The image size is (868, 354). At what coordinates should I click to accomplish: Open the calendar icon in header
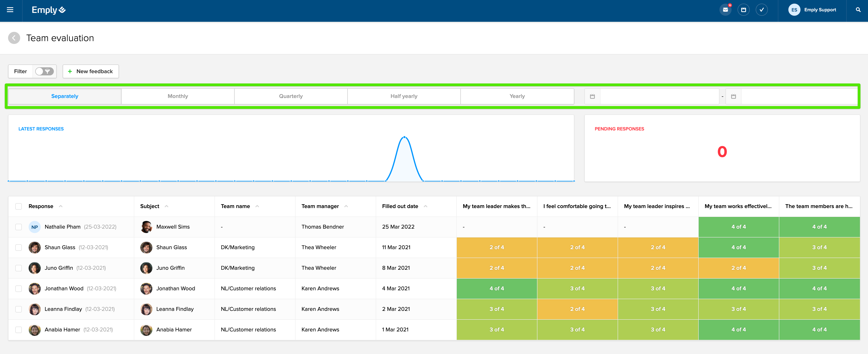tap(743, 10)
